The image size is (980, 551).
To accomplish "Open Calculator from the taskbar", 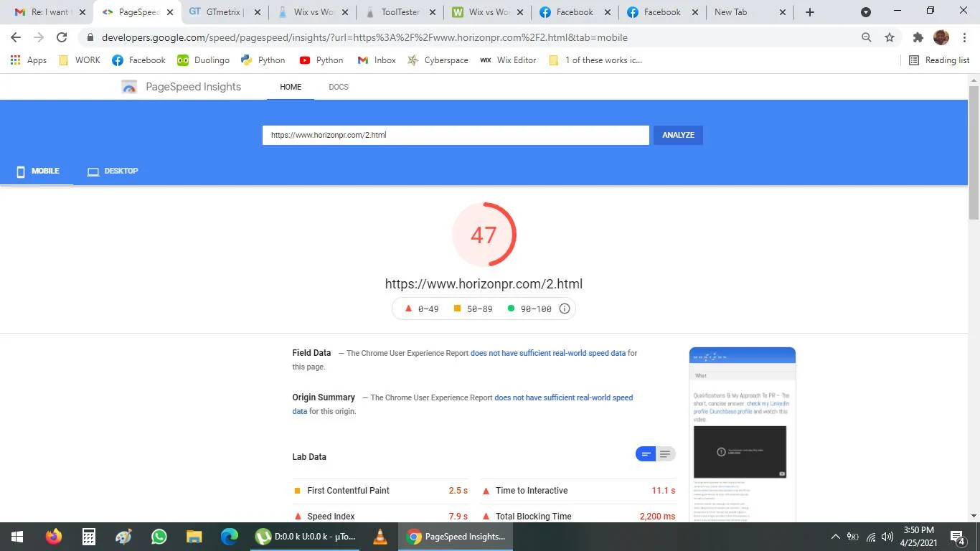I will (x=88, y=537).
